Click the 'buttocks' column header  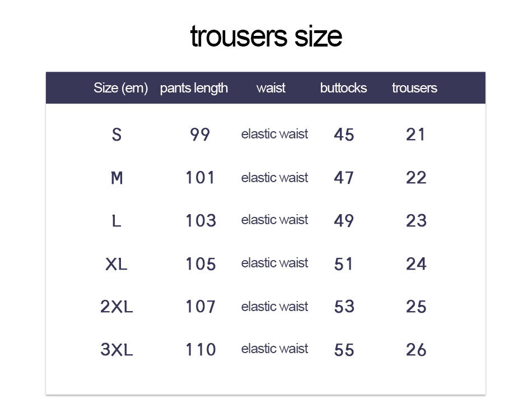343,88
